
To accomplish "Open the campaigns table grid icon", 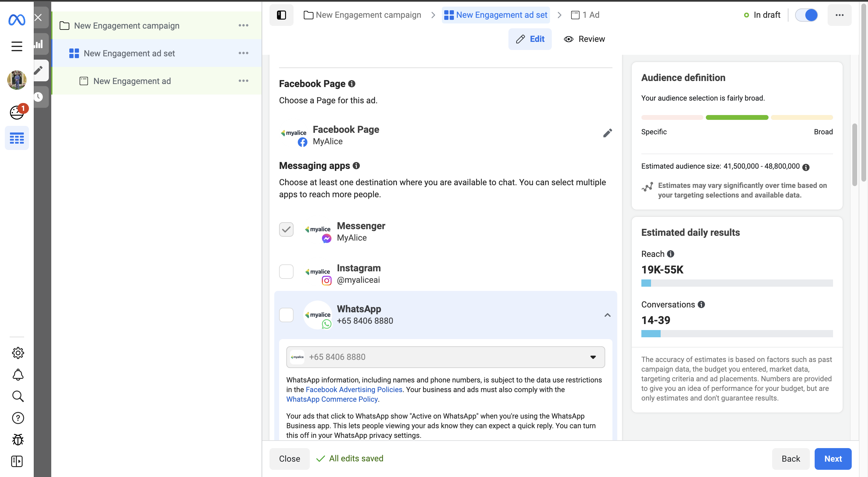I will click(17, 138).
